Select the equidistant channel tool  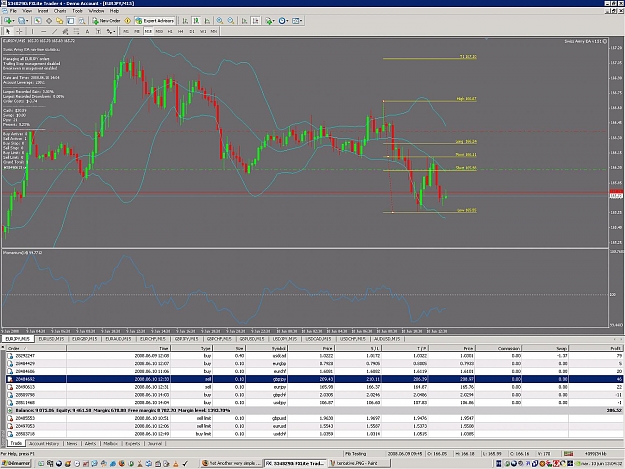point(65,31)
